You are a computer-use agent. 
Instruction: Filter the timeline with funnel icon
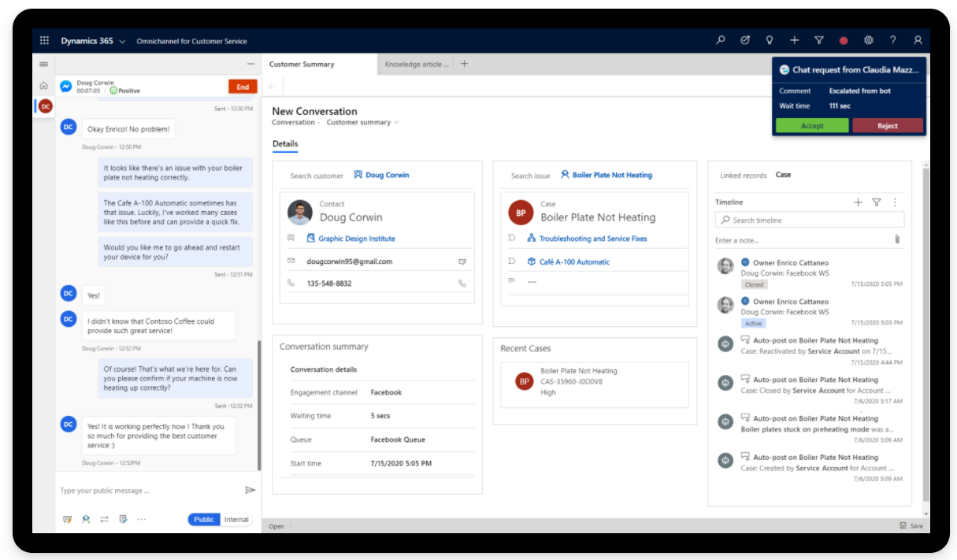[x=877, y=202]
